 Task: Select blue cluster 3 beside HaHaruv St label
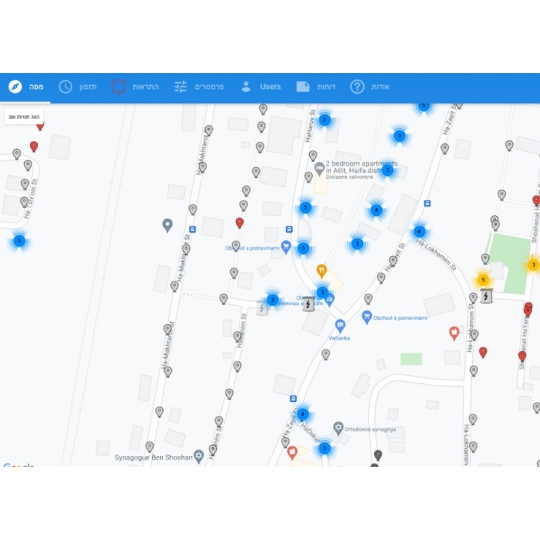pyautogui.click(x=324, y=120)
